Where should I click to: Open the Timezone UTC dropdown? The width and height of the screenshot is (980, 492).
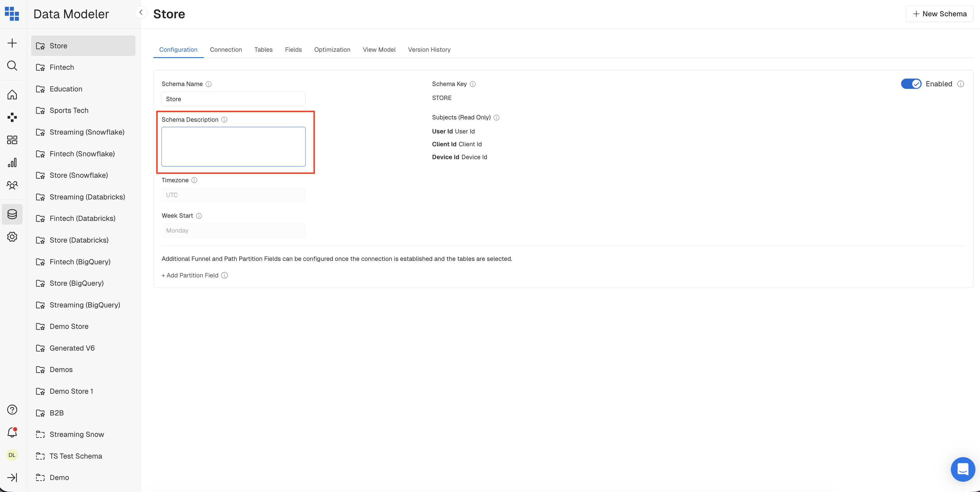(x=233, y=195)
